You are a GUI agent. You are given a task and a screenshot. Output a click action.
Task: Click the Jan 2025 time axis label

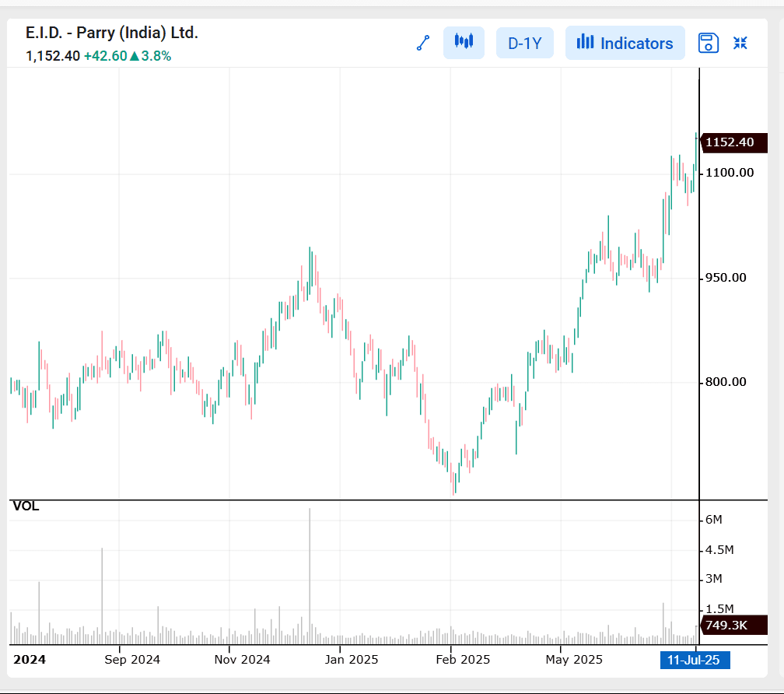point(352,660)
